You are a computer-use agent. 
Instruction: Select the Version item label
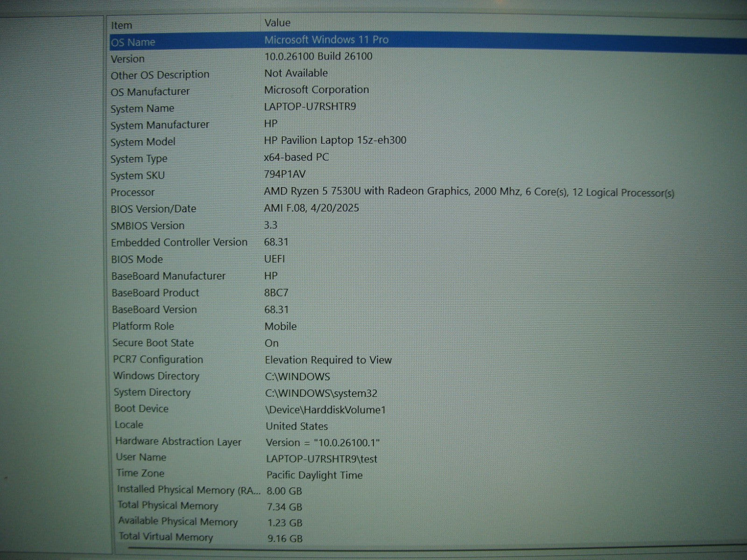[x=127, y=59]
